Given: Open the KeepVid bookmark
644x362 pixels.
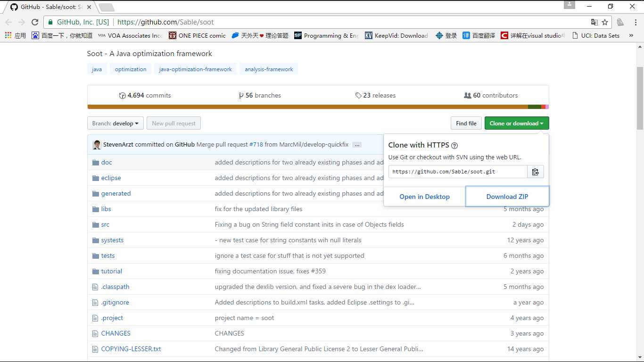Looking at the screenshot, I should point(396,35).
